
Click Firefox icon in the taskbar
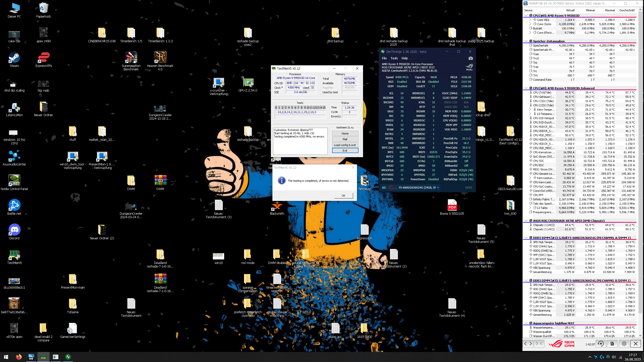[x=19, y=357]
